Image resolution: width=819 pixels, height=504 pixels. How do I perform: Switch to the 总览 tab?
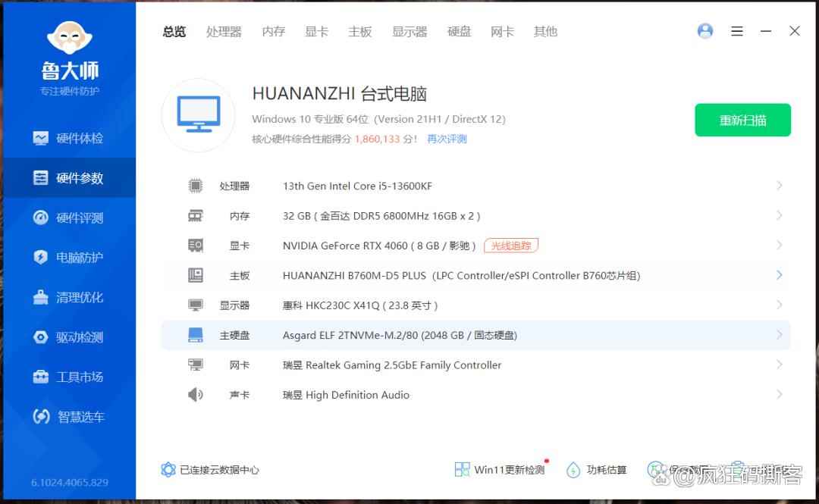pyautogui.click(x=174, y=32)
